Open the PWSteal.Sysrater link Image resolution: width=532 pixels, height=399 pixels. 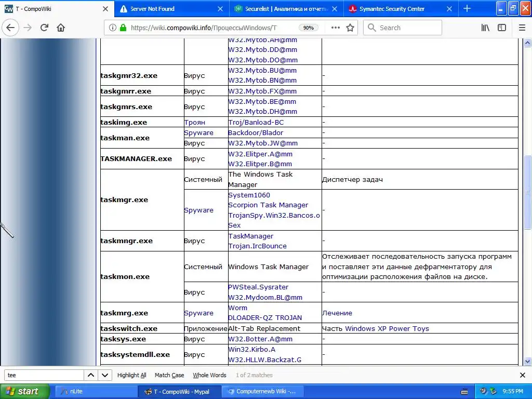[x=258, y=287]
